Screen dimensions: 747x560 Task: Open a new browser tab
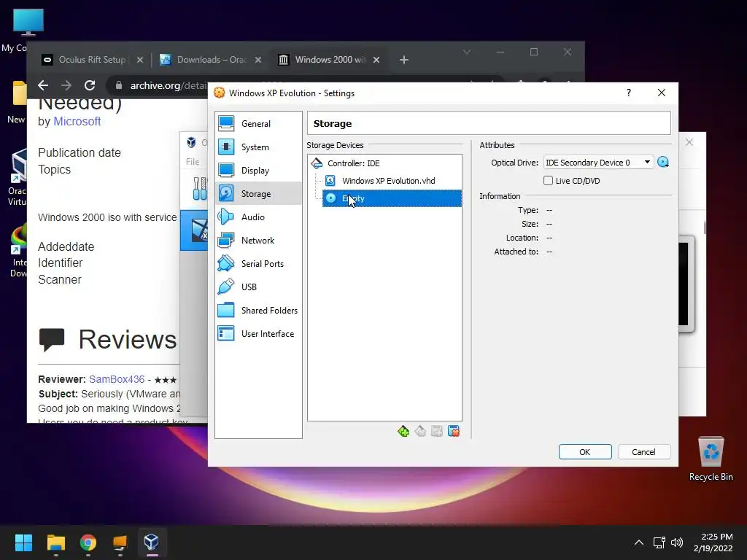404,60
